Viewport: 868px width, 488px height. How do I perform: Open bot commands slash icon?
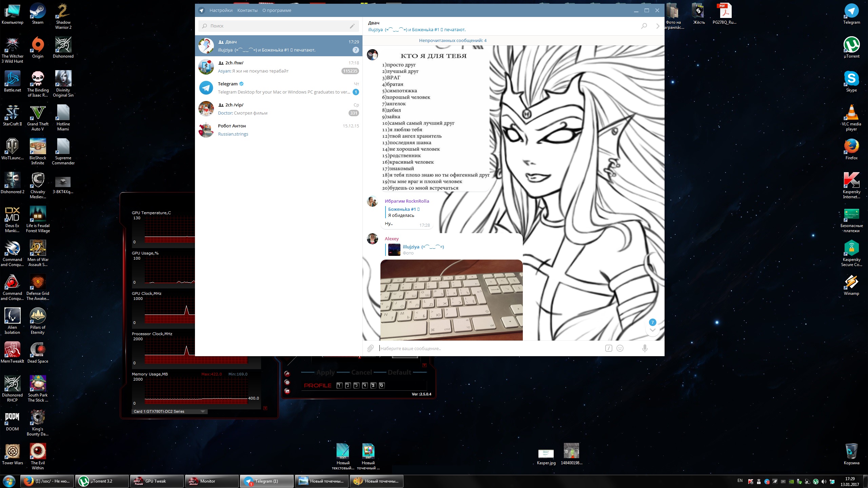[609, 348]
